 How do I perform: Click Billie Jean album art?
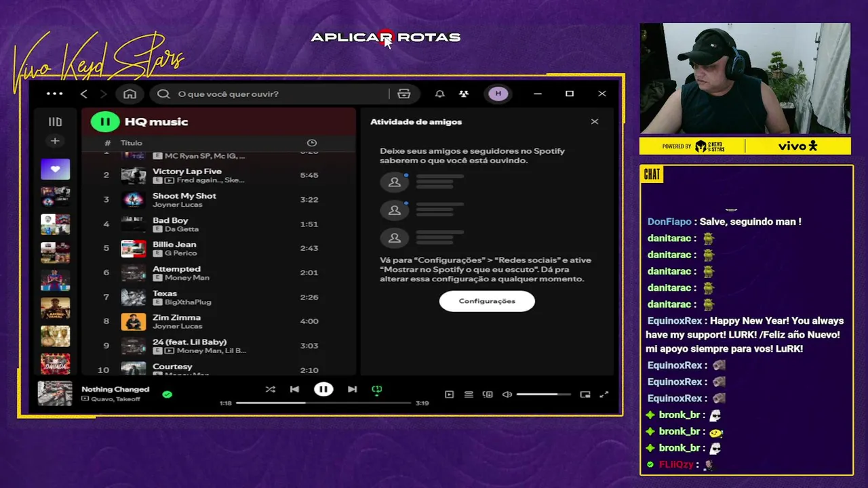pos(134,248)
